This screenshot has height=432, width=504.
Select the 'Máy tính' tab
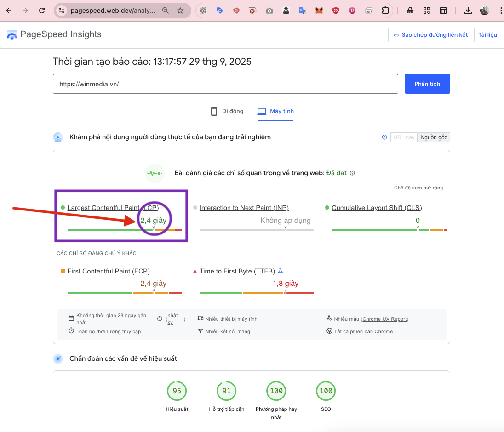pyautogui.click(x=275, y=111)
